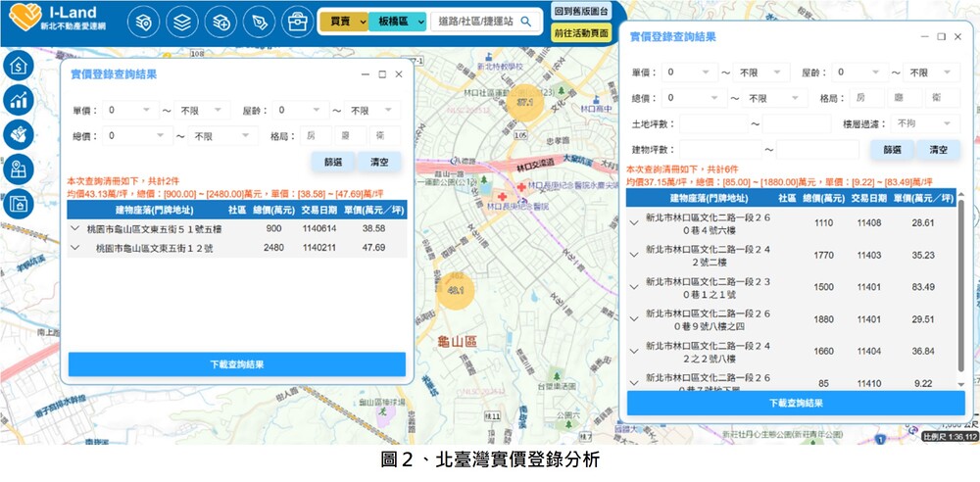Expand the 260巷4號六樓 result row
Image resolution: width=980 pixels, height=482 pixels.
coord(634,222)
